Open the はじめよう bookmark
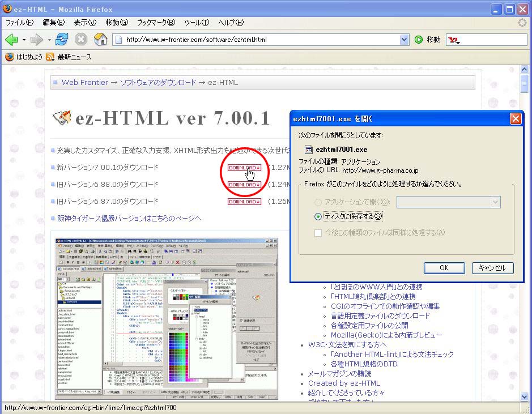This screenshot has height=414, width=532. tap(24, 57)
